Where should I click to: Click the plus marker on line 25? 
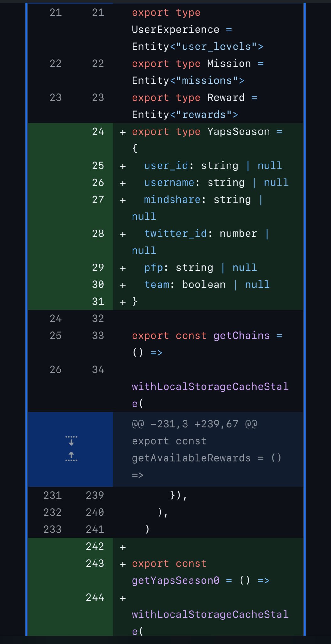(123, 166)
